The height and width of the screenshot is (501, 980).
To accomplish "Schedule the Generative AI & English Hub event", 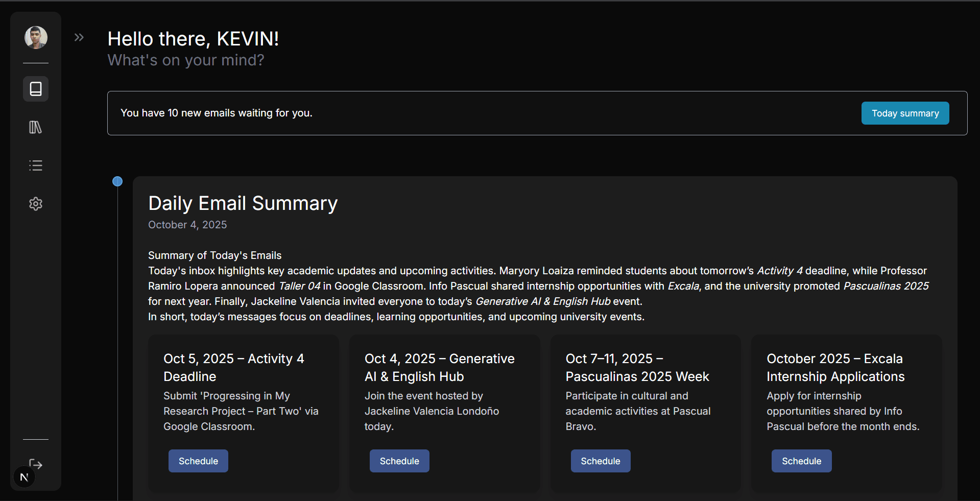I will tap(399, 461).
